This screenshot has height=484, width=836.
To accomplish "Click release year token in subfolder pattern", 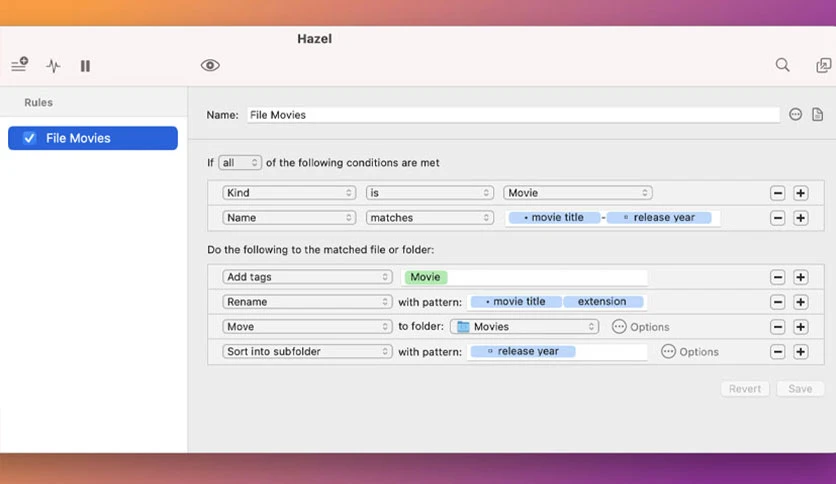I will point(523,351).
